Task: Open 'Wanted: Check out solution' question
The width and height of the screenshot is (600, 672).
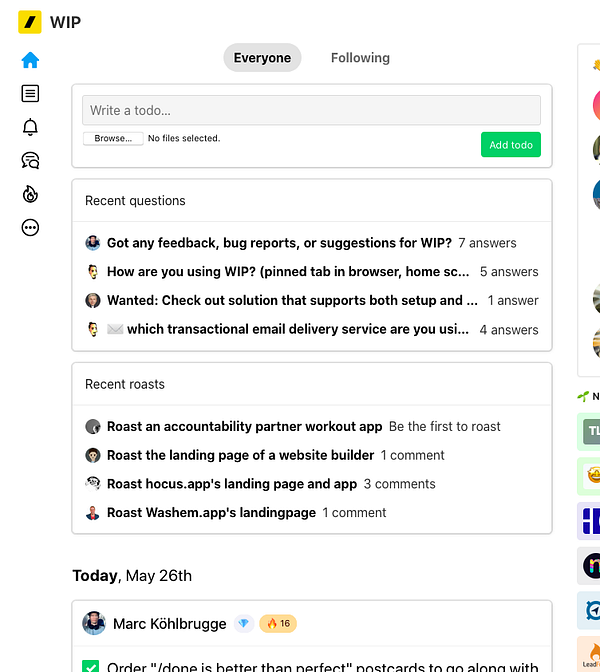Action: (x=292, y=300)
